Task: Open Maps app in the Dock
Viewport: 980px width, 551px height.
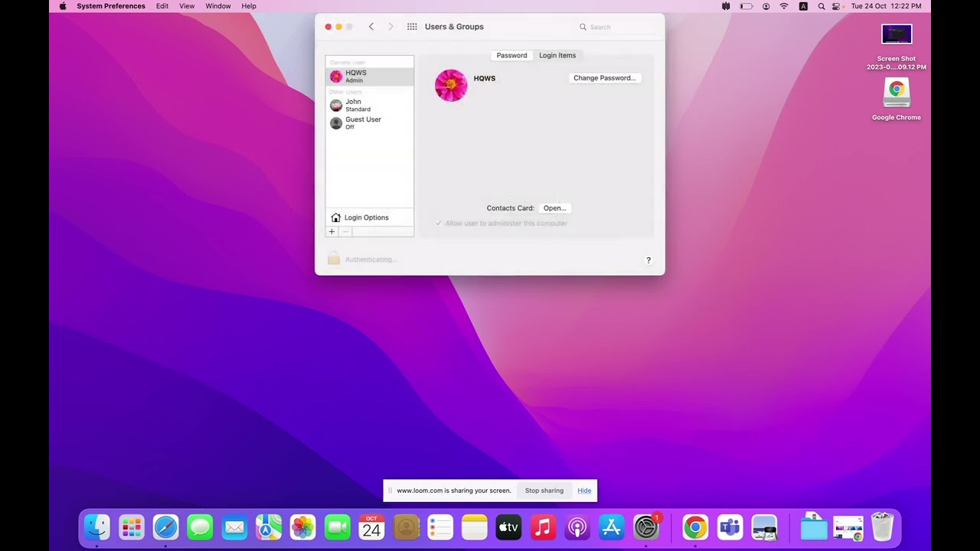Action: pyautogui.click(x=269, y=527)
